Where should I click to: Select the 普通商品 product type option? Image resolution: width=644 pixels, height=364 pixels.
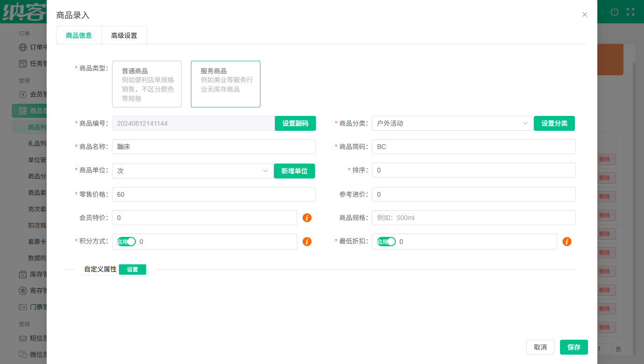tap(147, 84)
